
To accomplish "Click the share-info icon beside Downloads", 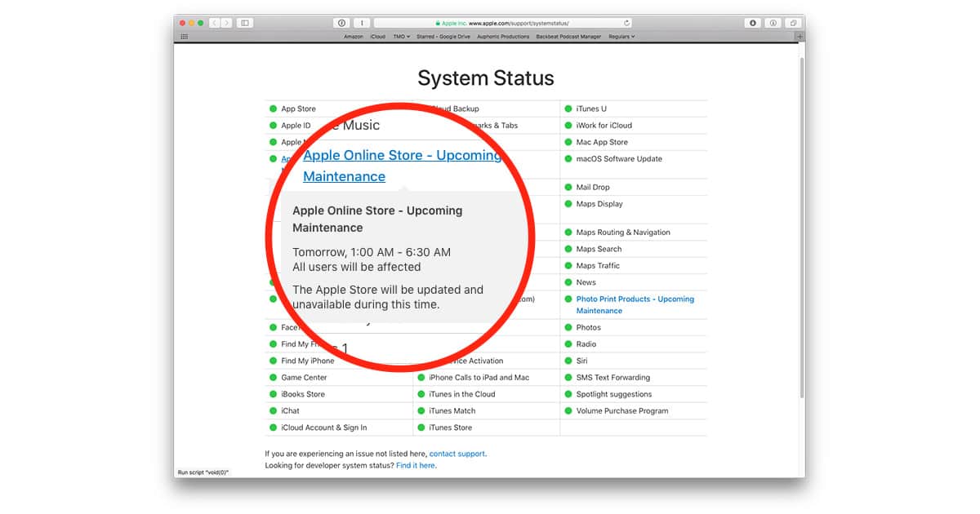I will click(773, 23).
